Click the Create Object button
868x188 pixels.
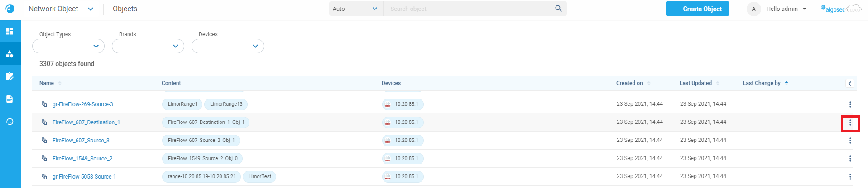point(697,9)
